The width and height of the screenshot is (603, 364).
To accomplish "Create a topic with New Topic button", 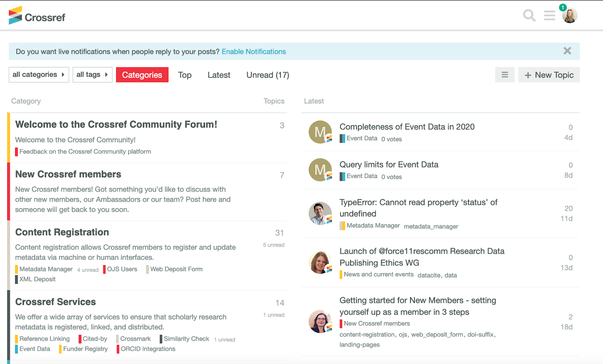I will (549, 75).
